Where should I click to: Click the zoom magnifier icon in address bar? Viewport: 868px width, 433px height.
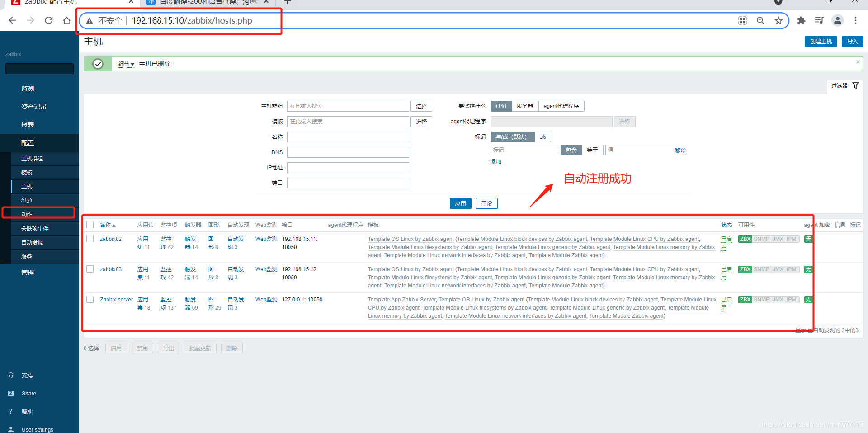coord(760,20)
